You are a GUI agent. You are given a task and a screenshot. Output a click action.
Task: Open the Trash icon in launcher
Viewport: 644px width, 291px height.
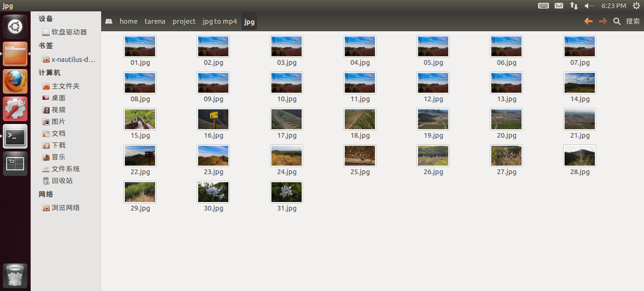(15, 276)
